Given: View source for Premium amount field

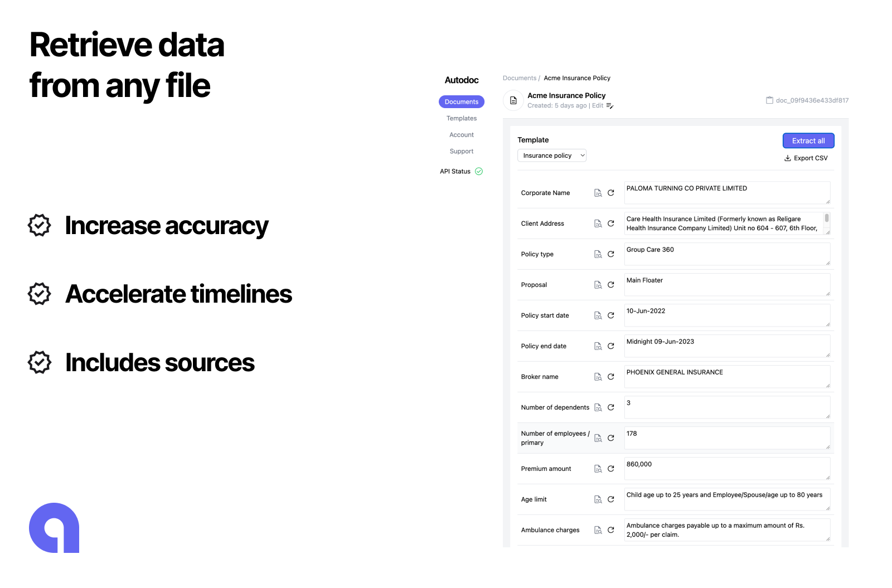Looking at the screenshot, I should pyautogui.click(x=598, y=469).
